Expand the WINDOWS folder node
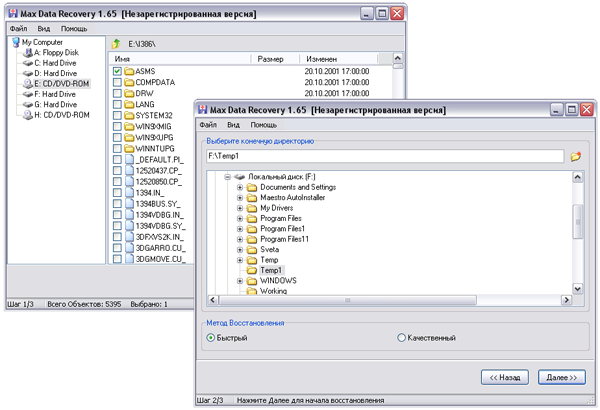 (240, 281)
